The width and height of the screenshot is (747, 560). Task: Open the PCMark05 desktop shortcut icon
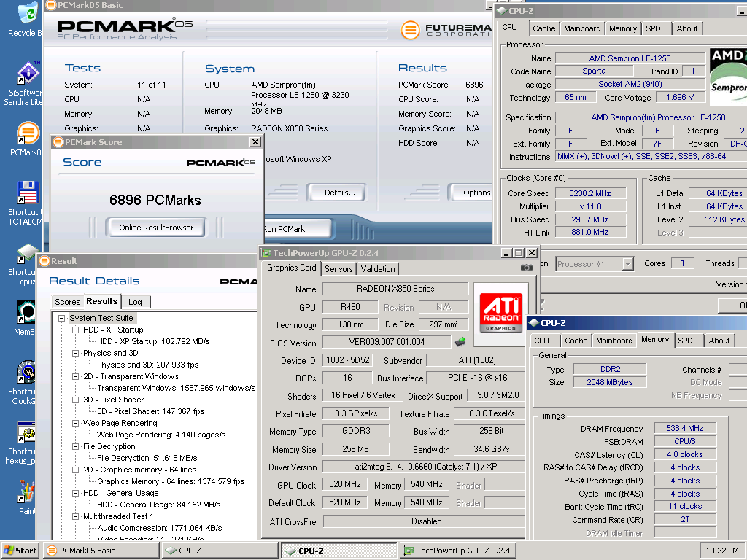click(28, 133)
